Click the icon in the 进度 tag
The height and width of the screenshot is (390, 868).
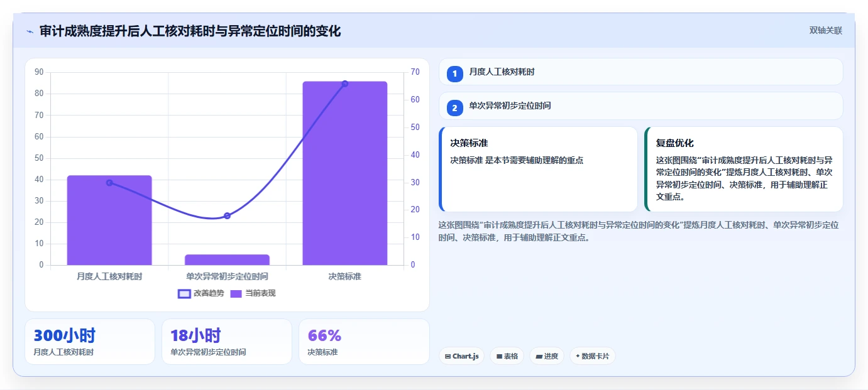(x=539, y=356)
